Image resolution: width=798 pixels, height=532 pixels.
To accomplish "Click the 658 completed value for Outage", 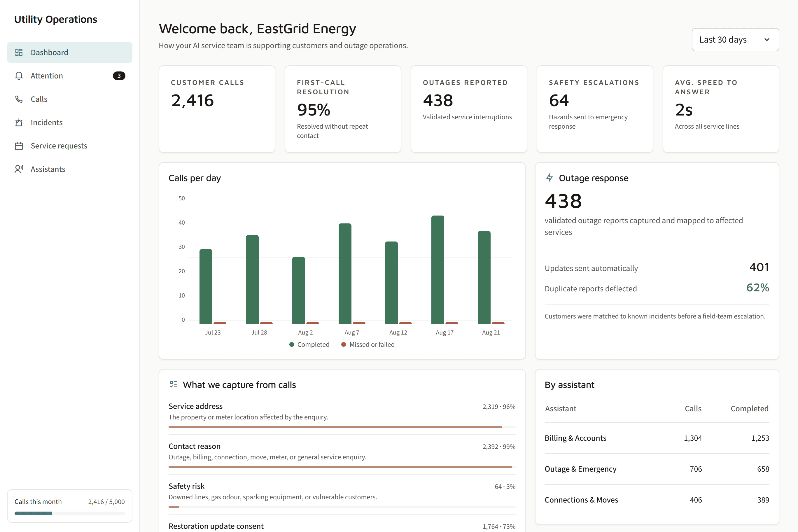I will tap(763, 469).
